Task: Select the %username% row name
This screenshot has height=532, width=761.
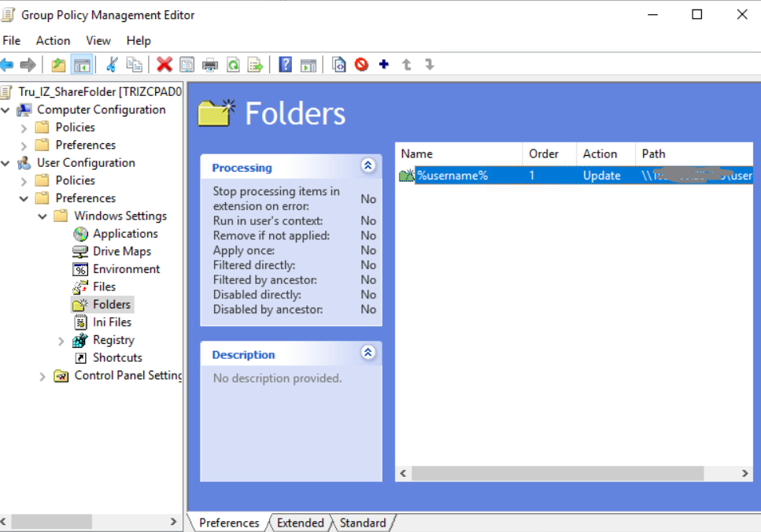Action: (x=453, y=175)
